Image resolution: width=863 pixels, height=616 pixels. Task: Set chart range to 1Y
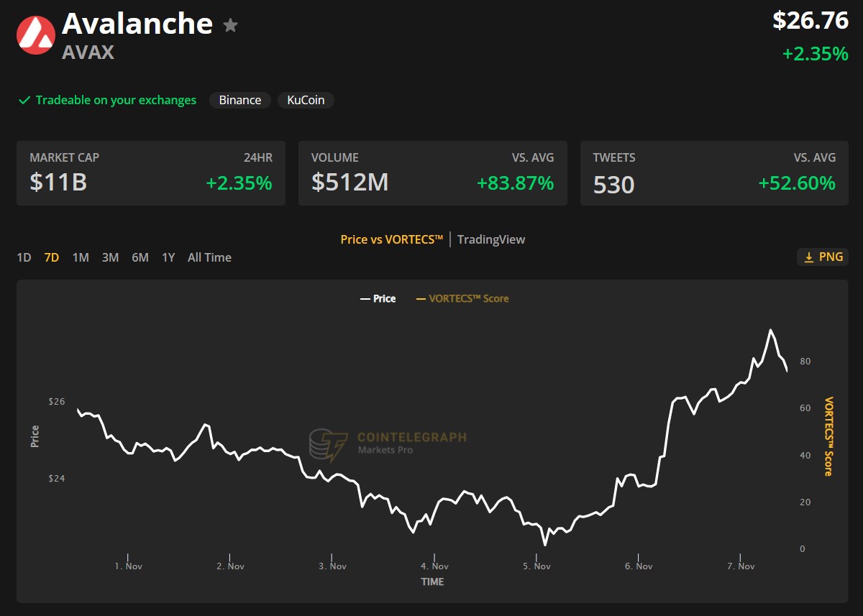[x=168, y=257]
